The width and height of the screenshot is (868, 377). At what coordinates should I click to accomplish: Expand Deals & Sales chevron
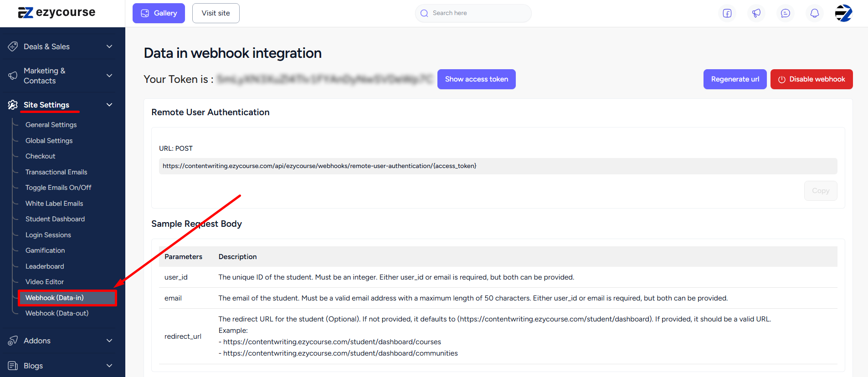(x=109, y=46)
